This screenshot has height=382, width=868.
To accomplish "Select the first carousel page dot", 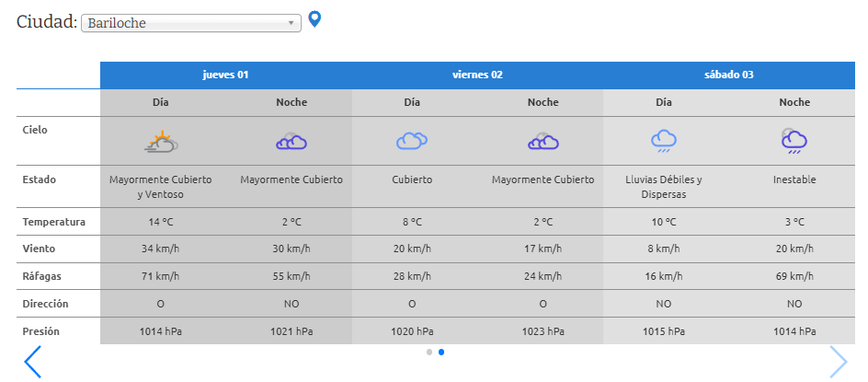I will click(429, 352).
